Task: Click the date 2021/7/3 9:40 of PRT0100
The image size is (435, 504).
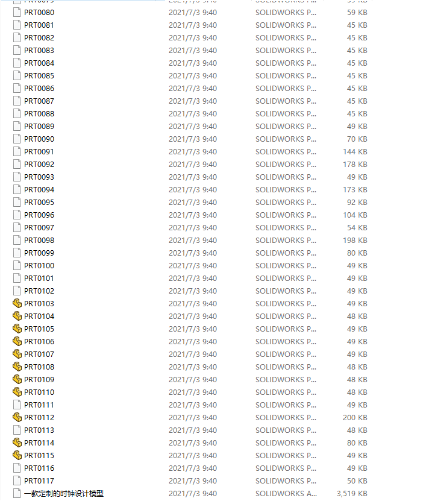Action: point(193,265)
